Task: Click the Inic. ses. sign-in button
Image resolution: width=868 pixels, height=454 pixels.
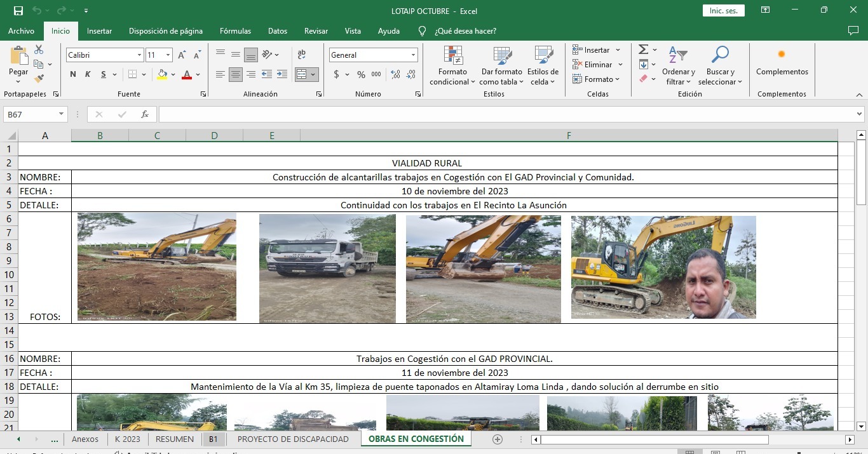Action: [723, 11]
